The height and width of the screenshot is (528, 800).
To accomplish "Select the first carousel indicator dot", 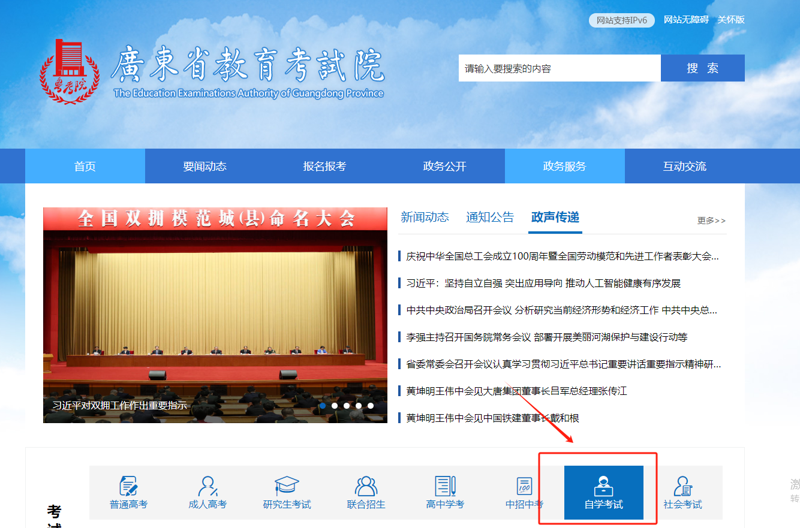I will click(323, 406).
